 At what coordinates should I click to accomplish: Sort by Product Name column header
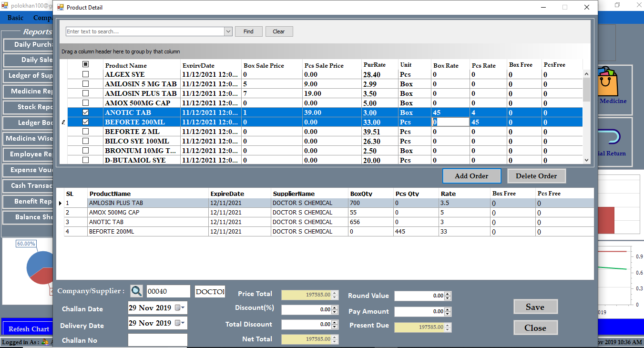tap(126, 65)
